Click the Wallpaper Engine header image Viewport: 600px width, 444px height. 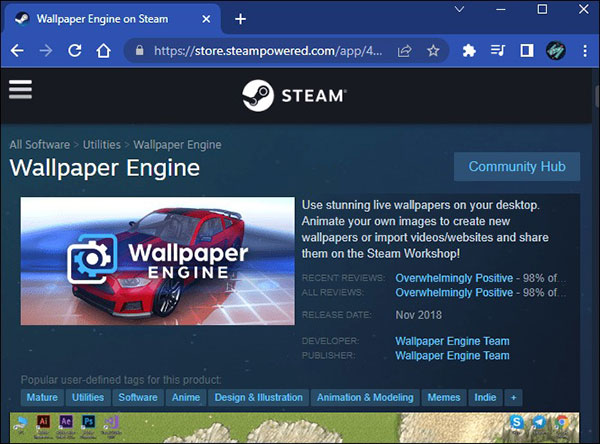(156, 258)
